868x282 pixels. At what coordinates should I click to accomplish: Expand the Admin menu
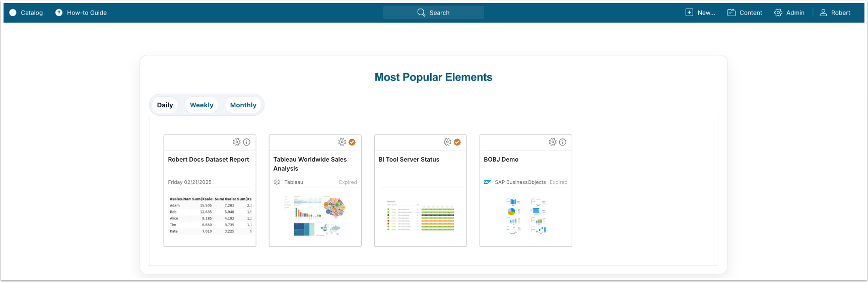(x=789, y=13)
